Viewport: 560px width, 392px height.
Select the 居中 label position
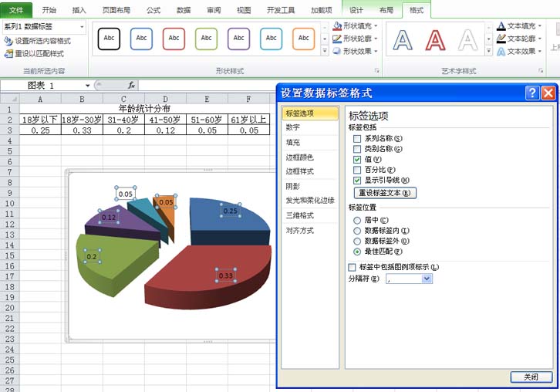coord(357,221)
